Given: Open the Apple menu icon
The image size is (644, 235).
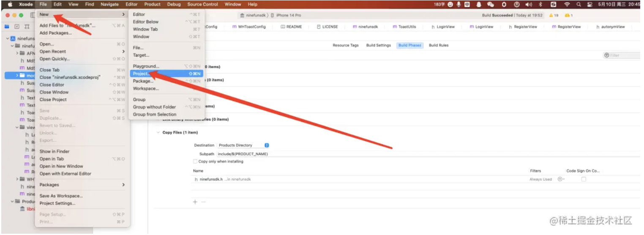Looking at the screenshot, I should click(10, 4).
